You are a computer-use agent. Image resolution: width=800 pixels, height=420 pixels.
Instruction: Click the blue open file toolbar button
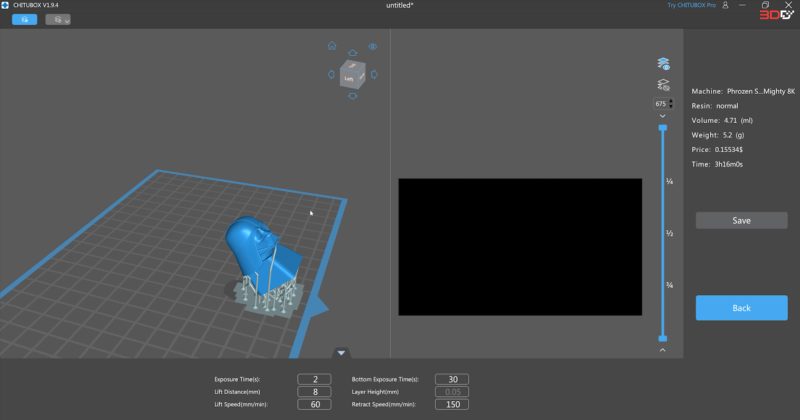(x=25, y=19)
